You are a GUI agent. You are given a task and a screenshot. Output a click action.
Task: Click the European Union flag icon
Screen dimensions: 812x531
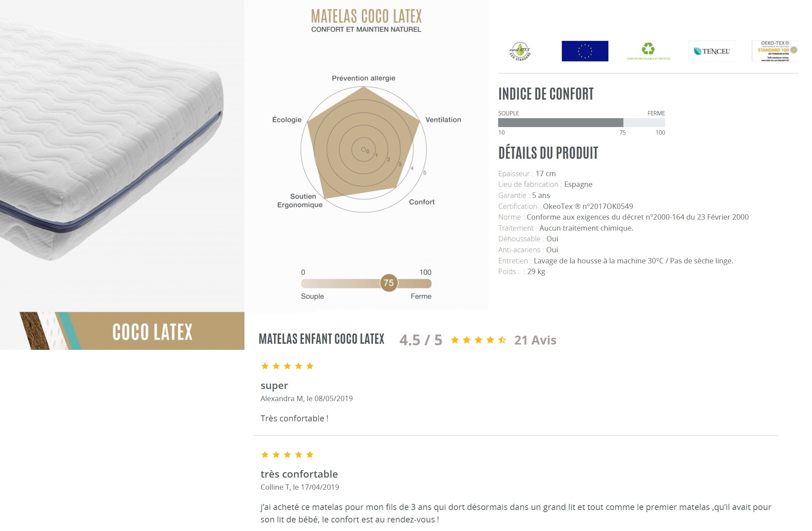[x=585, y=51]
